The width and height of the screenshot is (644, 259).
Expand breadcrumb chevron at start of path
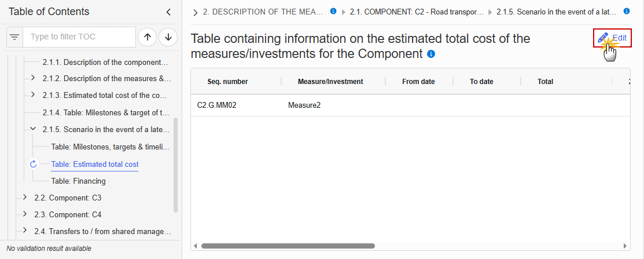point(196,12)
